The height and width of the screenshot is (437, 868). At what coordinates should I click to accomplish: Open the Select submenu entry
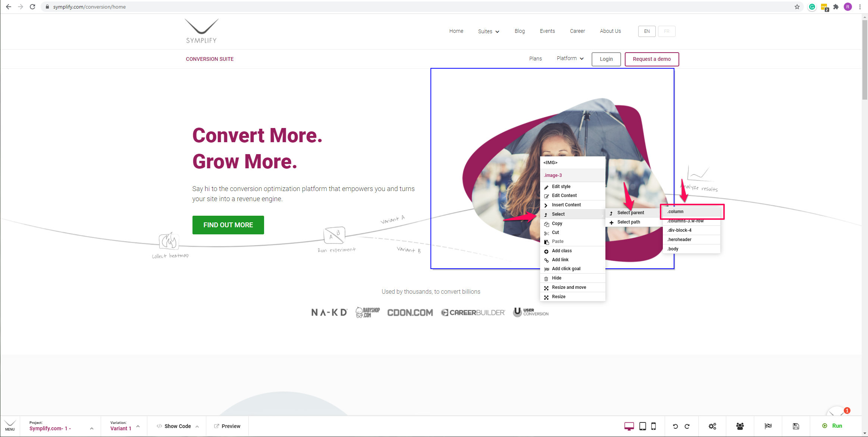(573, 214)
